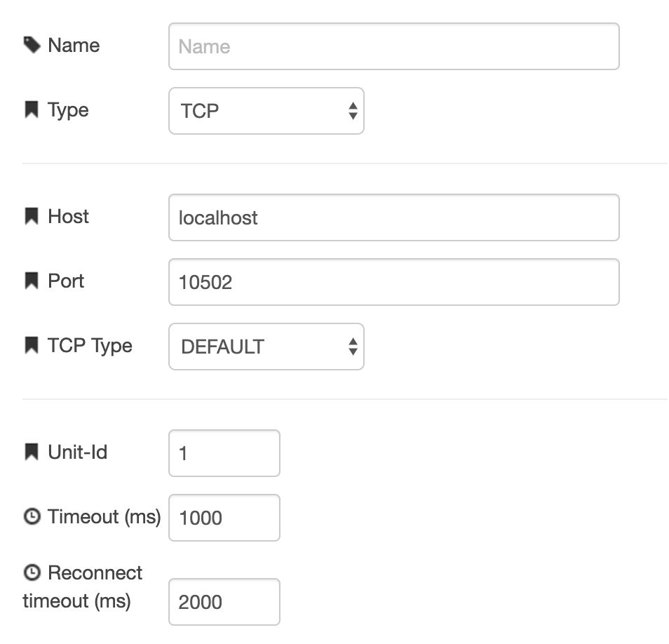This screenshot has width=669, height=644.
Task: Click the tag icon beside Name
Action: 32,45
